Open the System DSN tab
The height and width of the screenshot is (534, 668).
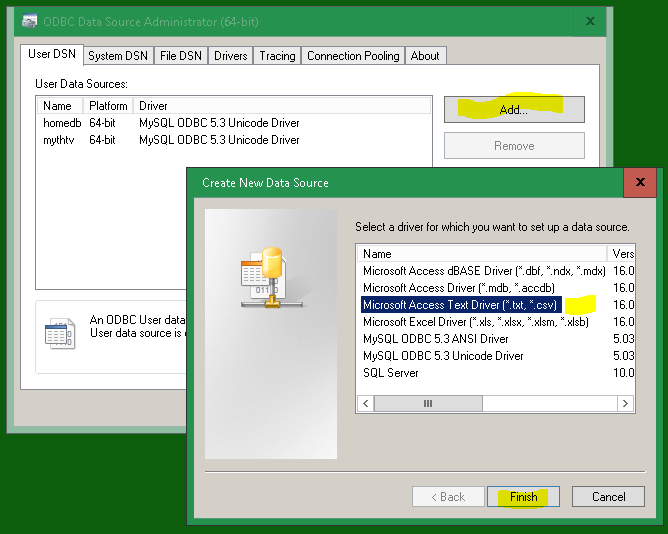pyautogui.click(x=118, y=56)
